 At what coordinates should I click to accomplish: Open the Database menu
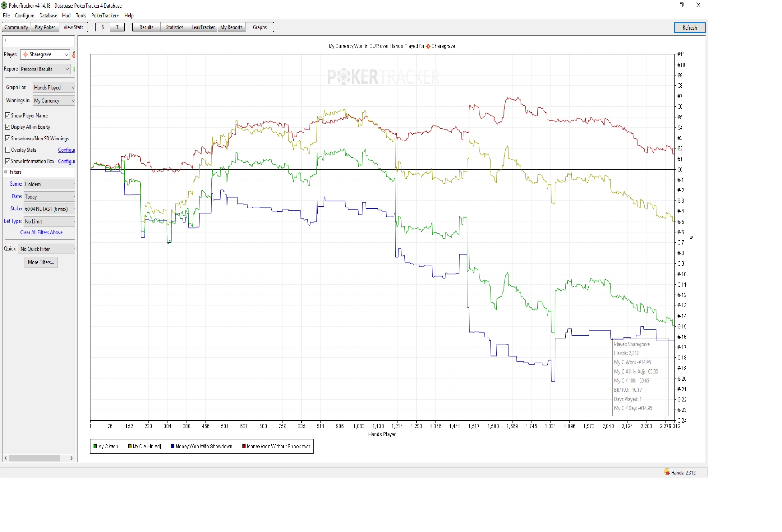(x=48, y=16)
